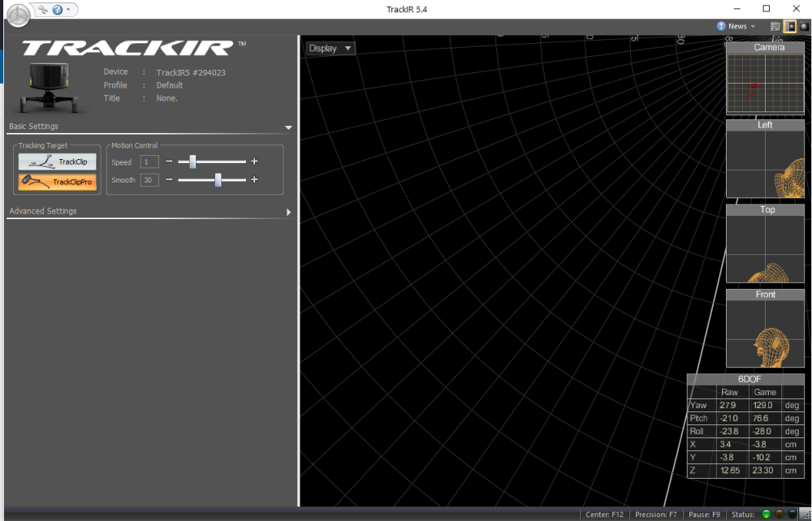Increase Speed with the plus button

(254, 162)
